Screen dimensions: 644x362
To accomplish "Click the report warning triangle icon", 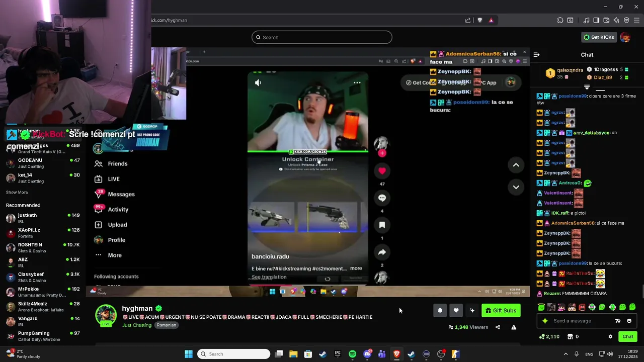I will [514, 327].
